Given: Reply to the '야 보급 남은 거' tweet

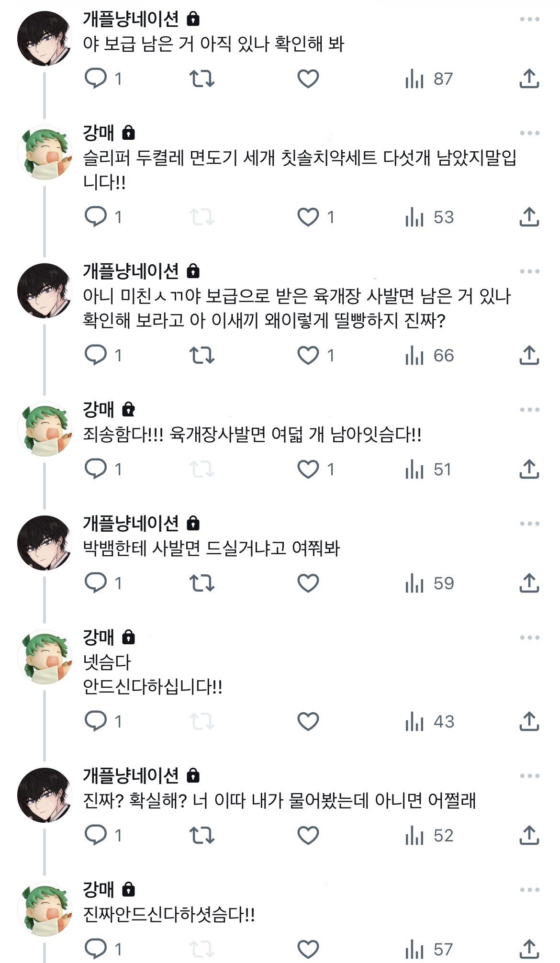Looking at the screenshot, I should point(96,78).
